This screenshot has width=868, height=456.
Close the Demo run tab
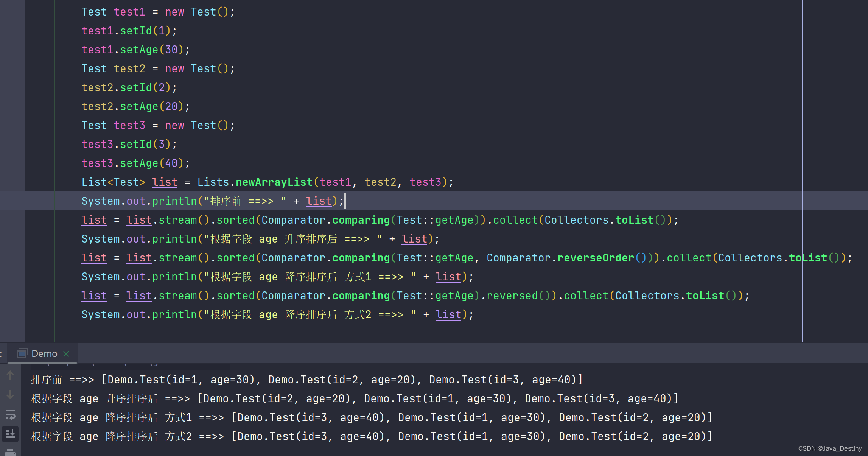pyautogui.click(x=67, y=353)
